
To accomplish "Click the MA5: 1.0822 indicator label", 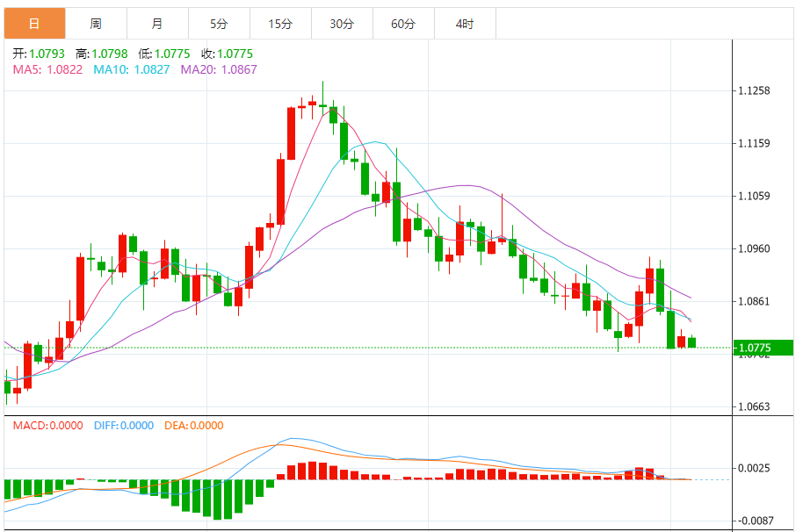I will point(47,69).
